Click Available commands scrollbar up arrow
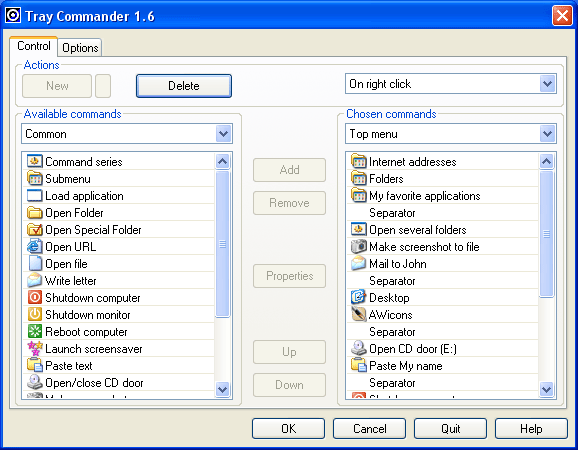 [223, 161]
